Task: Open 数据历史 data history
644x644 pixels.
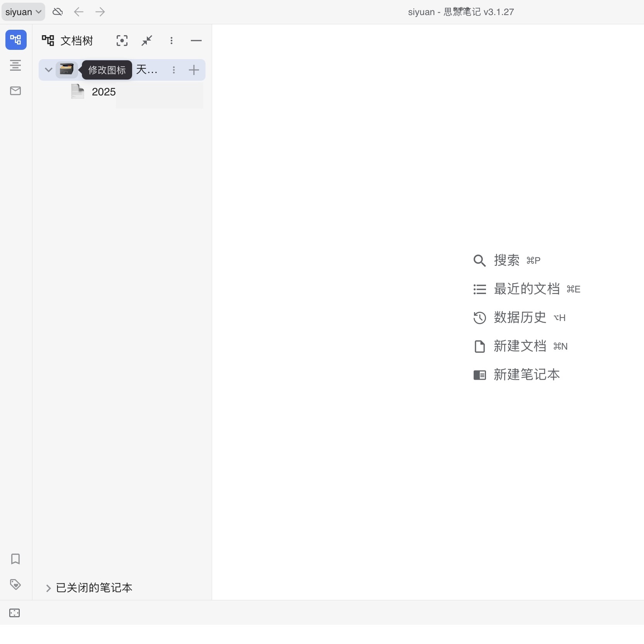Action: 520,318
